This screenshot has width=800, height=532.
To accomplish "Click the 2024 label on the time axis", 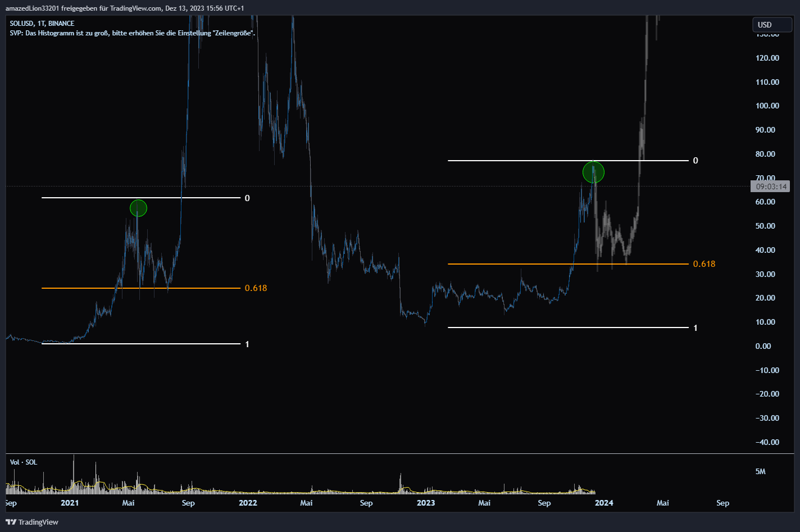I will 604,503.
